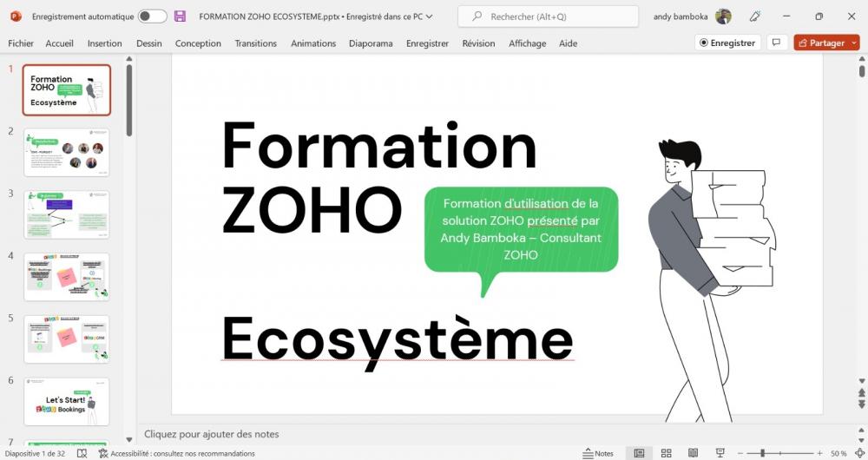Open the Enregistrer ribbon tab

(x=427, y=43)
